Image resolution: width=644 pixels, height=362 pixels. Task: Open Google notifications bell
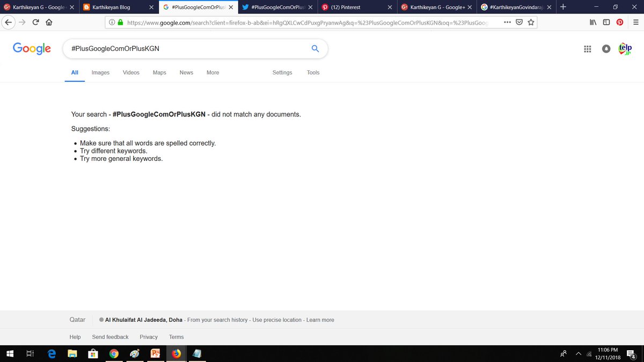pyautogui.click(x=606, y=49)
